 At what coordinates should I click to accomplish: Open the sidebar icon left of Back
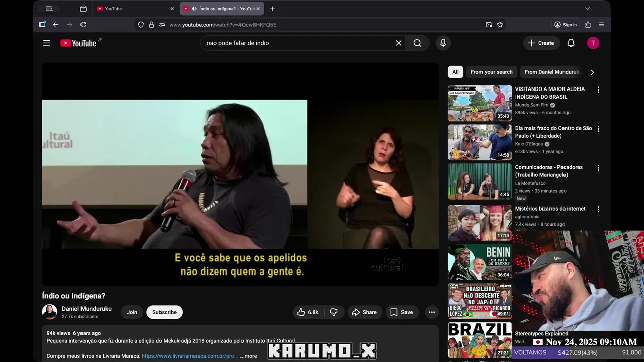[x=42, y=25]
